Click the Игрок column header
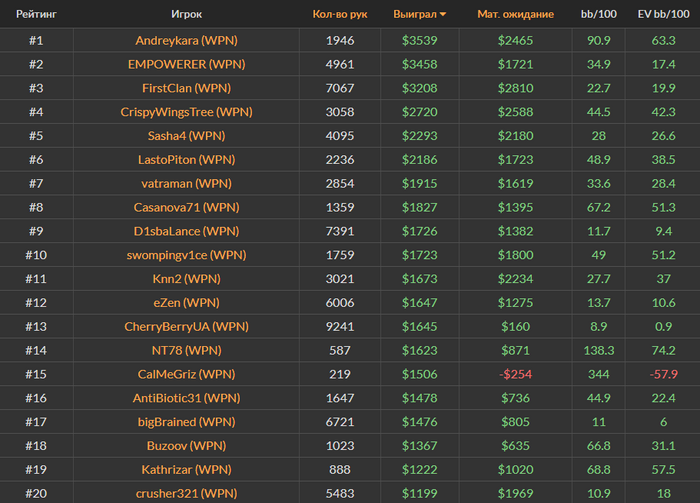This screenshot has width=700, height=503. (186, 14)
